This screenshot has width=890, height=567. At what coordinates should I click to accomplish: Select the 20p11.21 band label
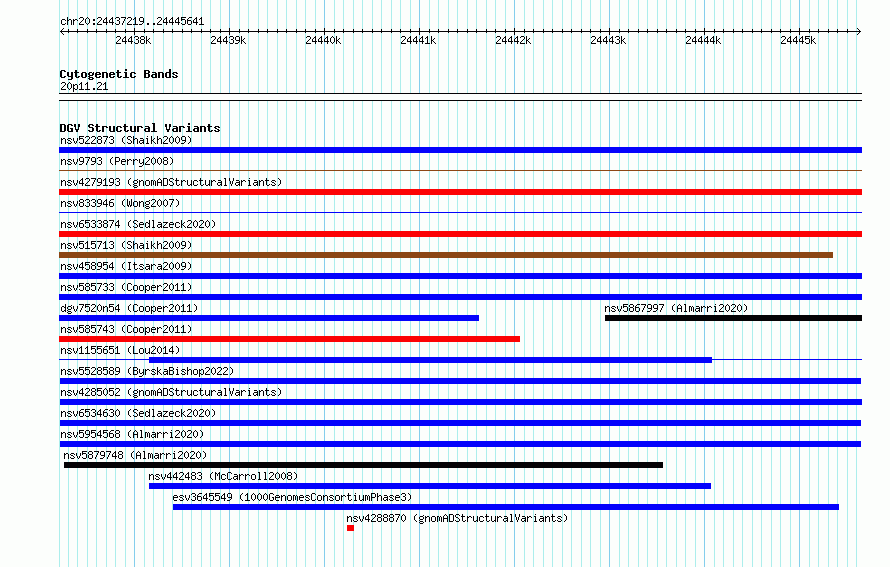click(x=84, y=86)
